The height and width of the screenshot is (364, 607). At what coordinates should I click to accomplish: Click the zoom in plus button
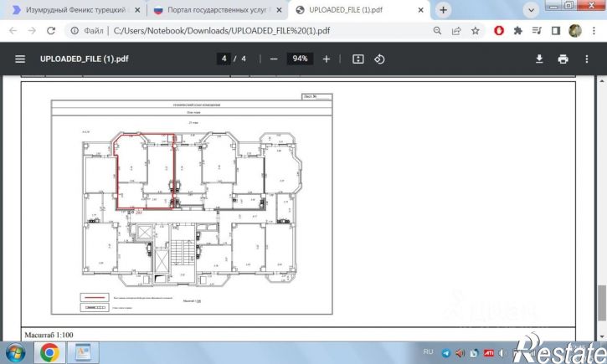327,59
